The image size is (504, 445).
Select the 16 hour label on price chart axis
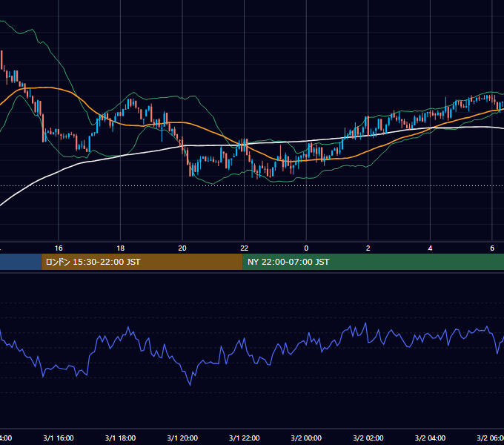(x=59, y=248)
